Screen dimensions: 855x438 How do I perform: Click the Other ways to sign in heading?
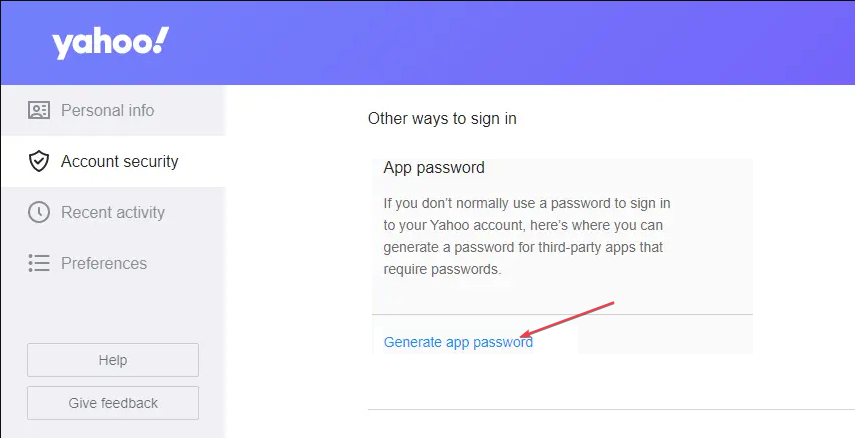tap(442, 118)
